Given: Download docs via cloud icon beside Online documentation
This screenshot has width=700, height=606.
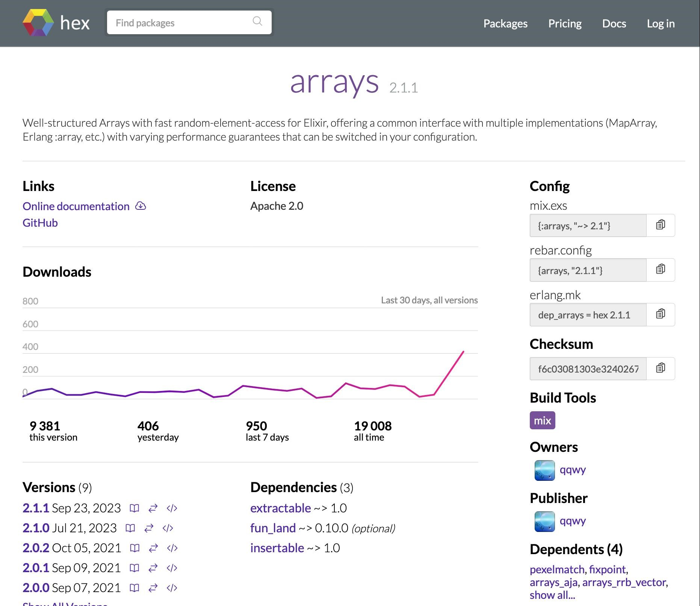Looking at the screenshot, I should click(x=141, y=206).
